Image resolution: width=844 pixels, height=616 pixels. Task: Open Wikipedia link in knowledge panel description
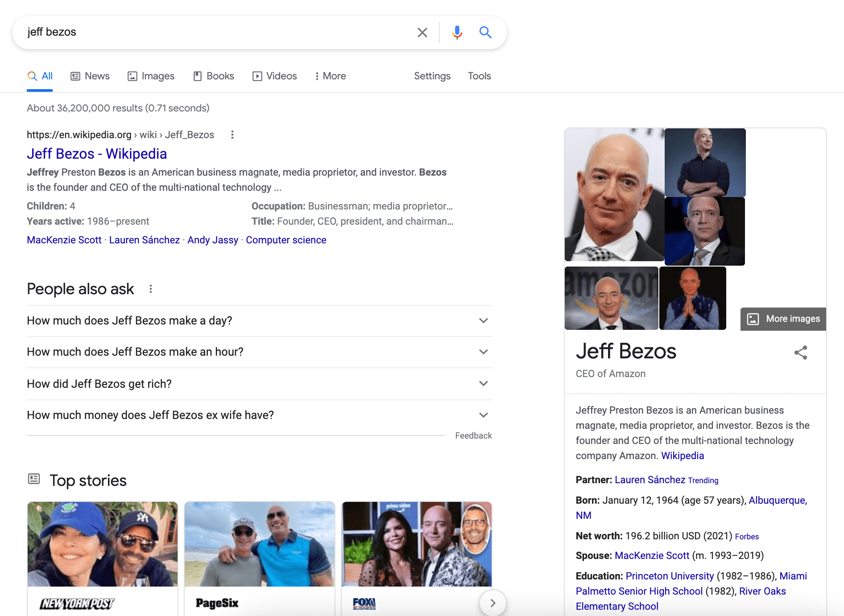(683, 456)
